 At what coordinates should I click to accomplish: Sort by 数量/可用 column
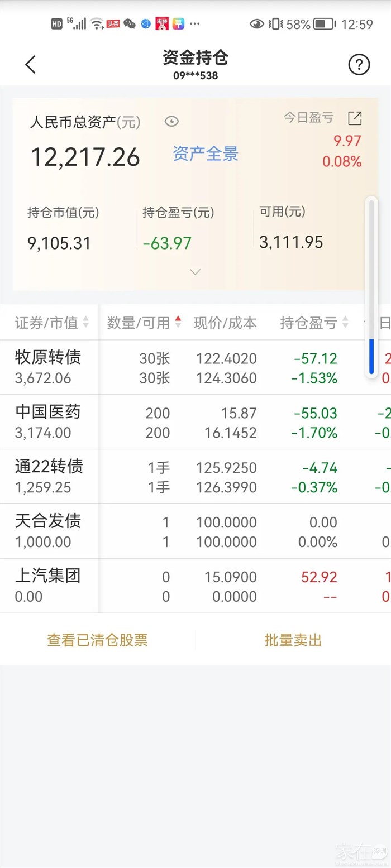[x=144, y=323]
